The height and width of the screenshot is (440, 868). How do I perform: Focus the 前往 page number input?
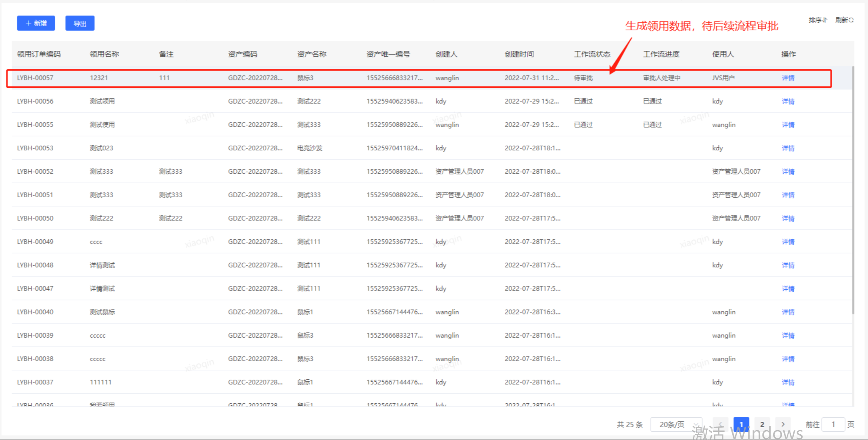click(x=833, y=424)
